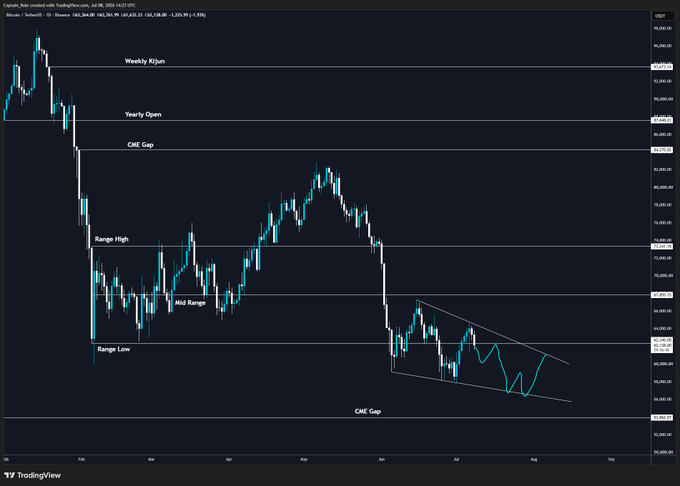Click the 50,000.00 price axis label
680x486 pixels.
point(663,452)
